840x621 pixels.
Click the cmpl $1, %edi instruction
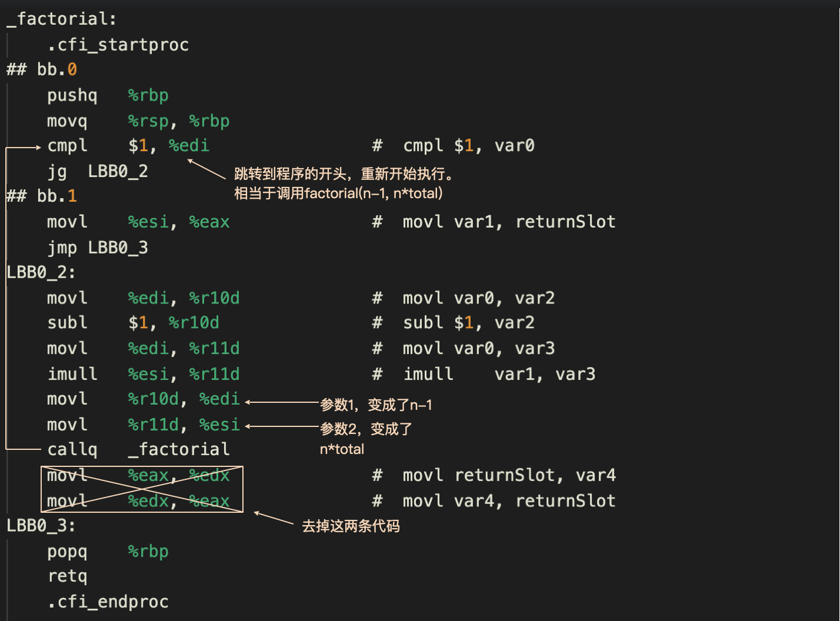click(128, 146)
